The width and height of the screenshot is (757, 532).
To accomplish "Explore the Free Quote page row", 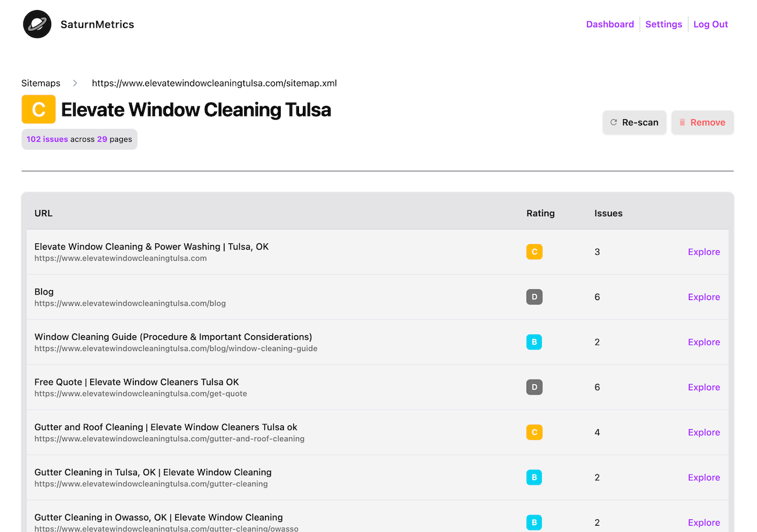I will (704, 387).
